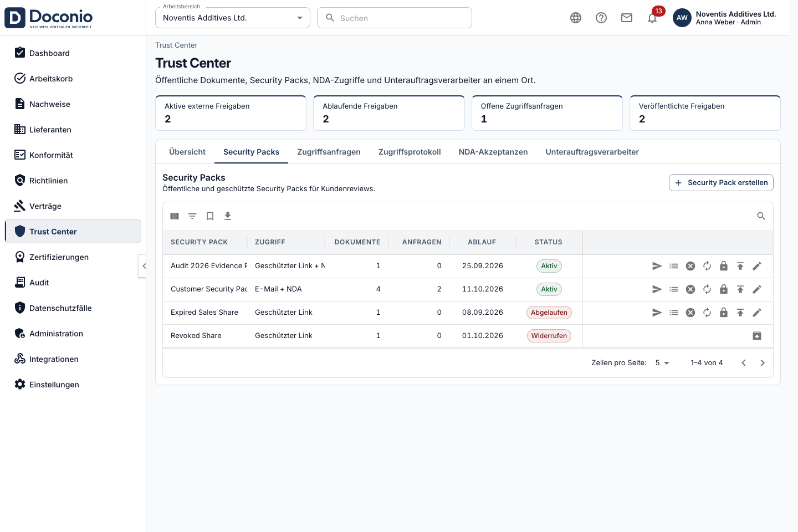Open Einstellungen in the sidebar

[73, 385]
